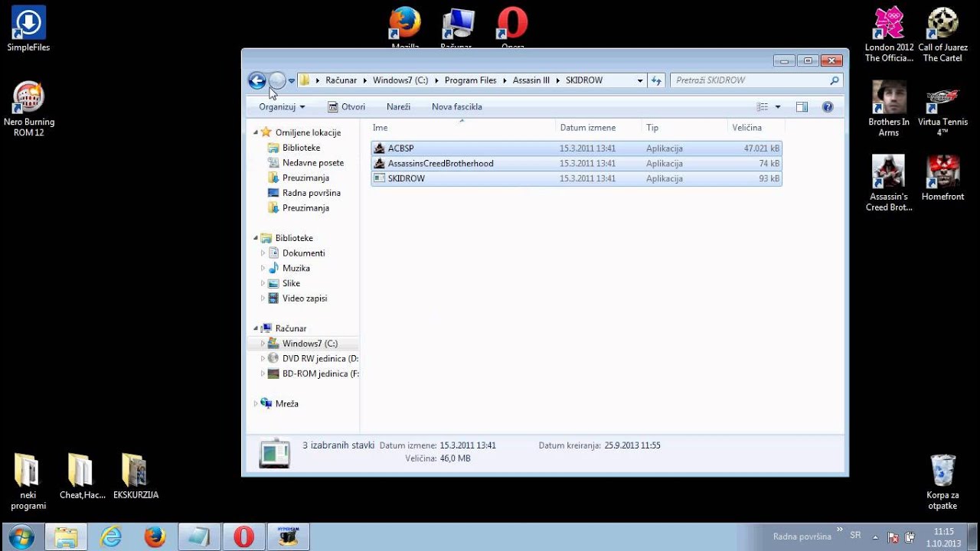Click the Nareži toolbar button
Viewport: 980px width, 551px height.
398,107
